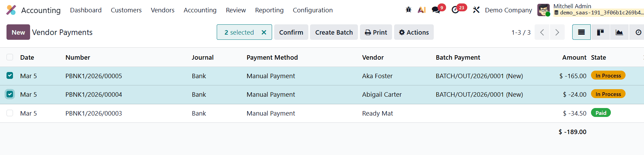The image size is (644, 155).
Task: Open the Reporting menu
Action: pos(269,10)
